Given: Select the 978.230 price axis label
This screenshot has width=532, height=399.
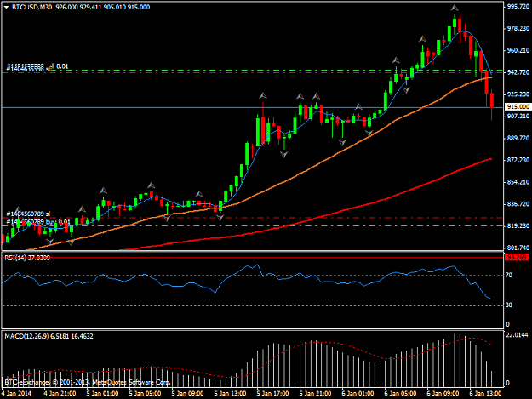Looking at the screenshot, I should pos(518,28).
